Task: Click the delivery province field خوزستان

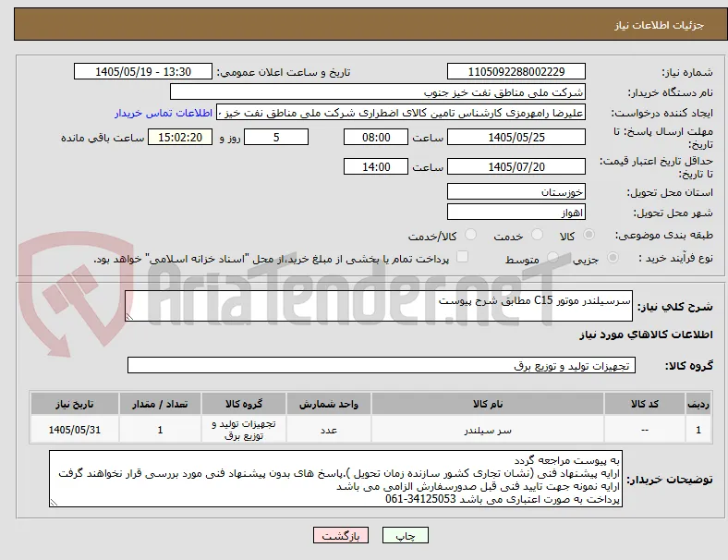Action: [516, 192]
